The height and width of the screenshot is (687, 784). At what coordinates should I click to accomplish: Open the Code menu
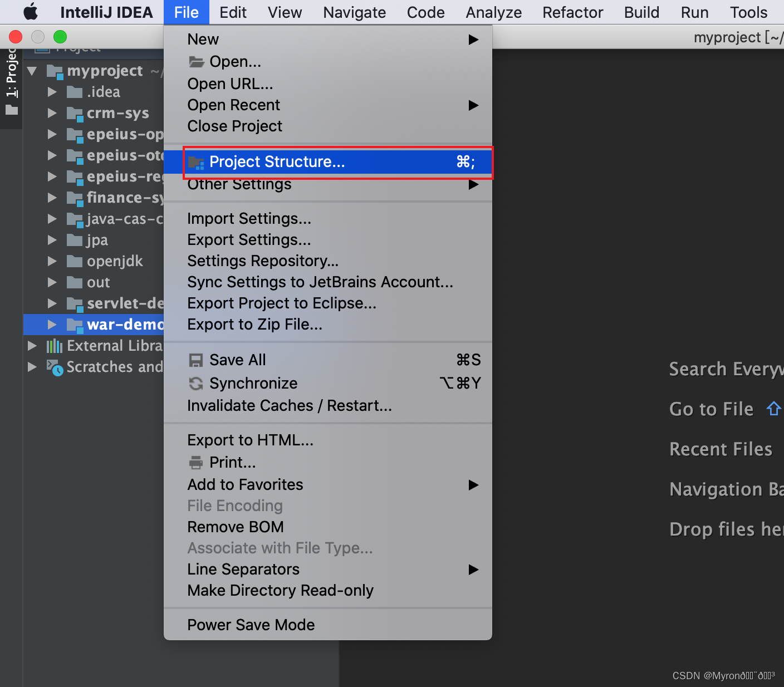click(x=425, y=12)
